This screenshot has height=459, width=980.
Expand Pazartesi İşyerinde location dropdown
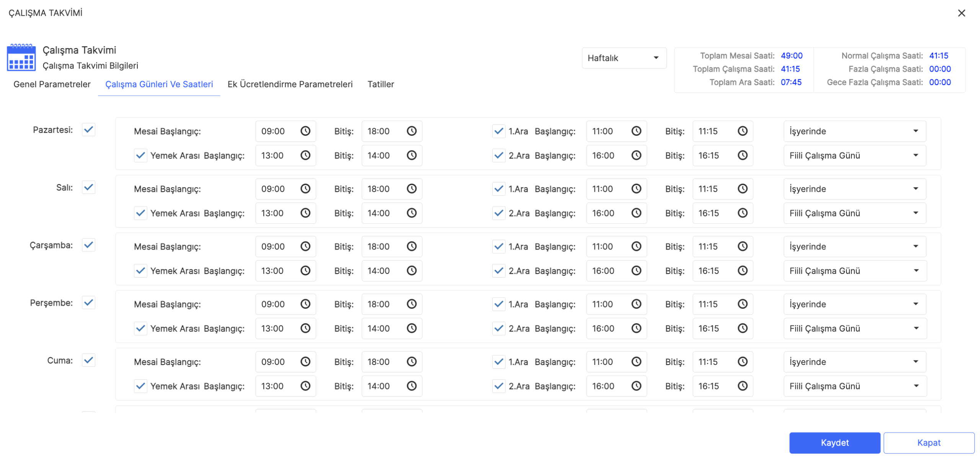(x=854, y=131)
